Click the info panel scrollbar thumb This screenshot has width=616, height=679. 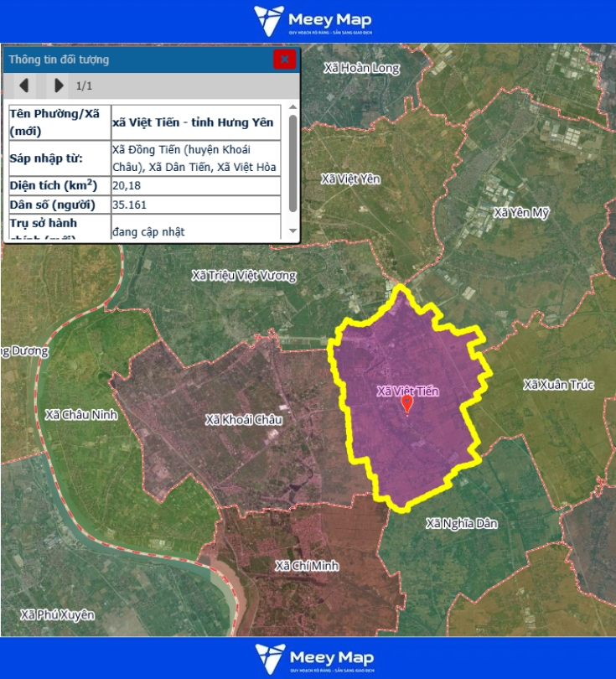pyautogui.click(x=292, y=163)
